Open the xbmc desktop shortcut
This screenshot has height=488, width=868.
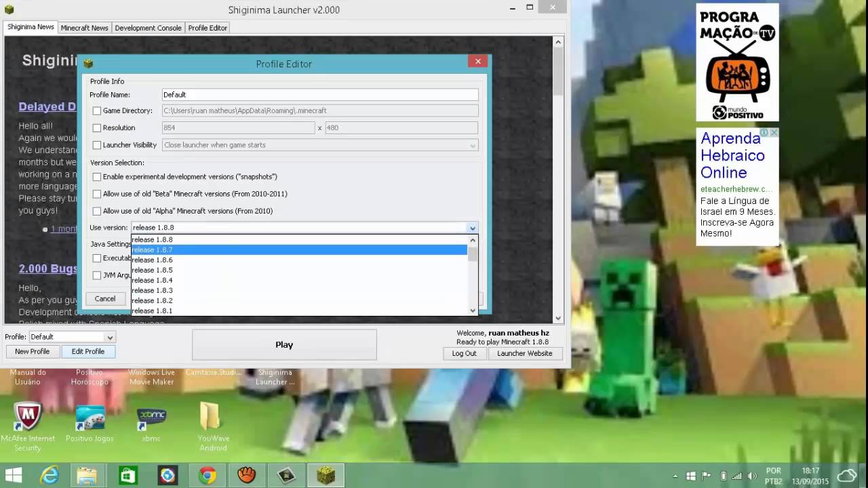151,424
